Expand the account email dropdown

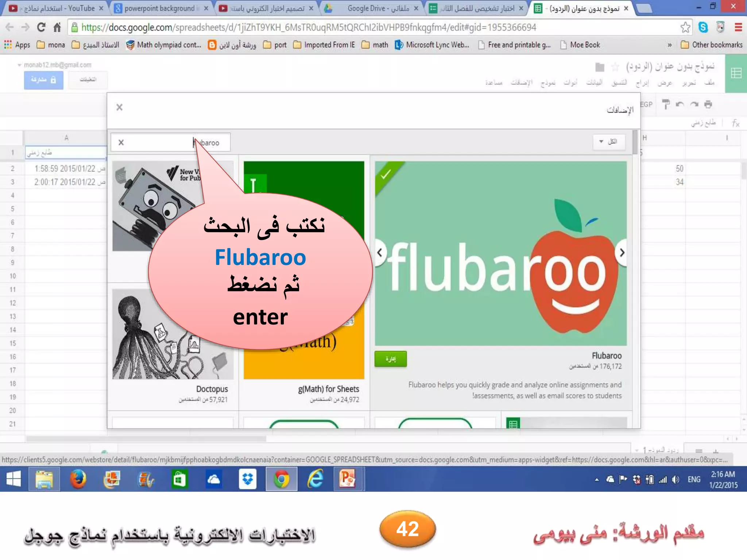point(19,65)
